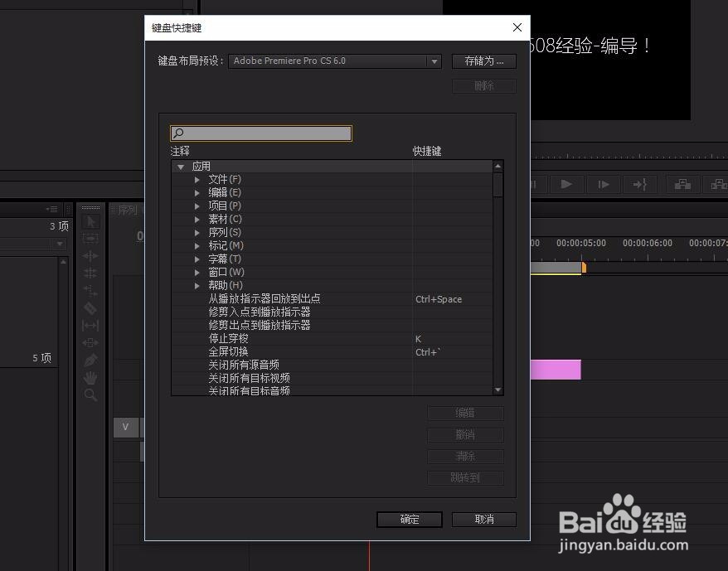Expand the 窗口(W) group

click(197, 272)
